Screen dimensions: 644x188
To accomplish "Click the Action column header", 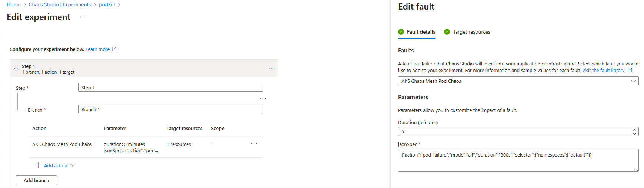I will [x=39, y=128].
